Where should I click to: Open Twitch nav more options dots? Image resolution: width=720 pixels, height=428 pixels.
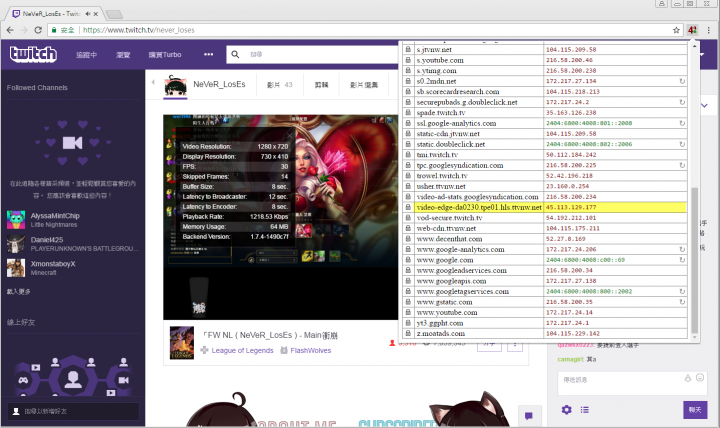pos(208,54)
